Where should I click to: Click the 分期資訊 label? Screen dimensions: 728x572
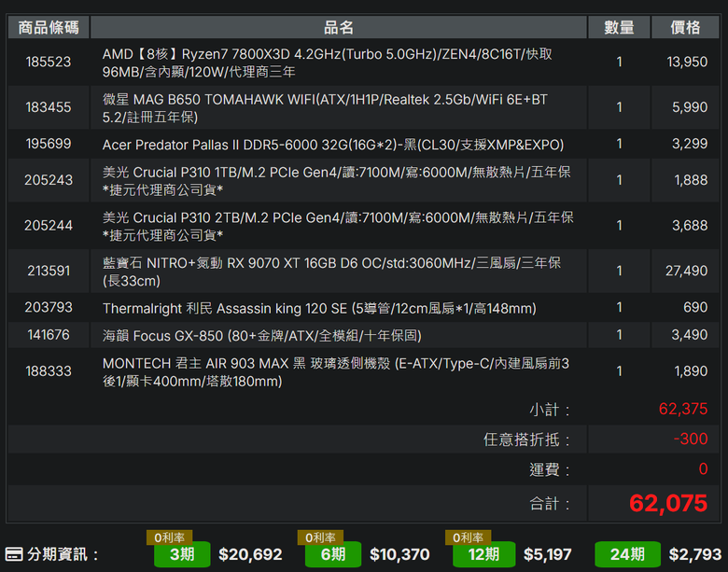click(62, 554)
